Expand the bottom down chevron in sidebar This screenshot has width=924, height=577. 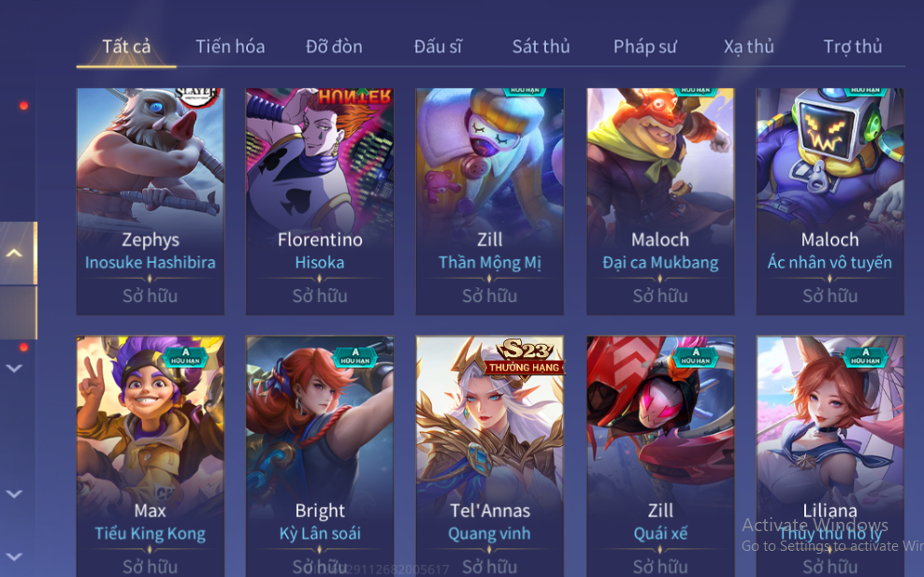pyautogui.click(x=14, y=556)
